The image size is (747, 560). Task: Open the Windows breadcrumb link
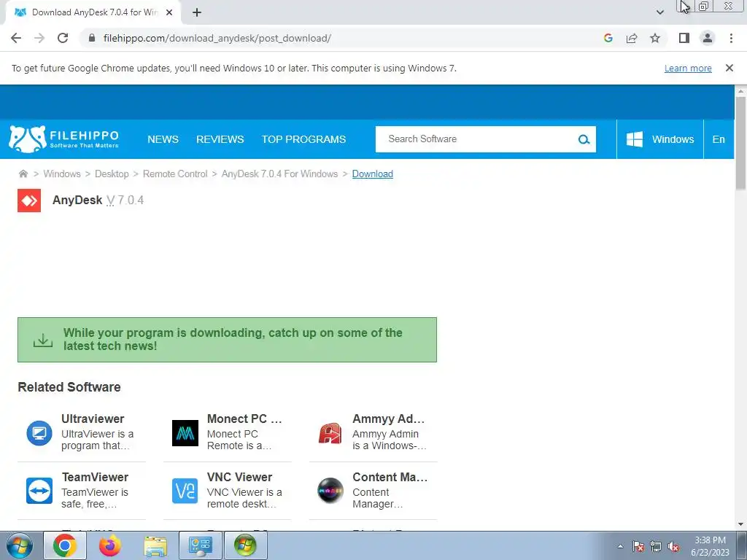click(x=62, y=174)
